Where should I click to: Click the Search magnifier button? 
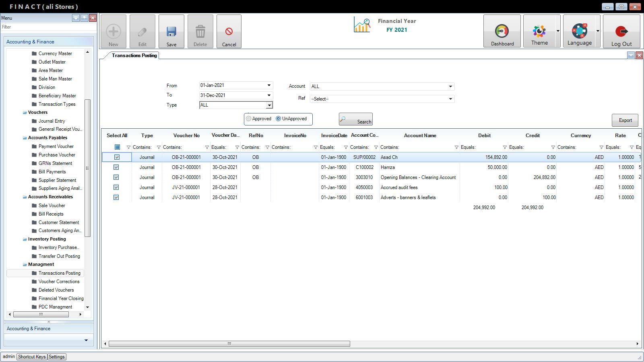(x=356, y=119)
